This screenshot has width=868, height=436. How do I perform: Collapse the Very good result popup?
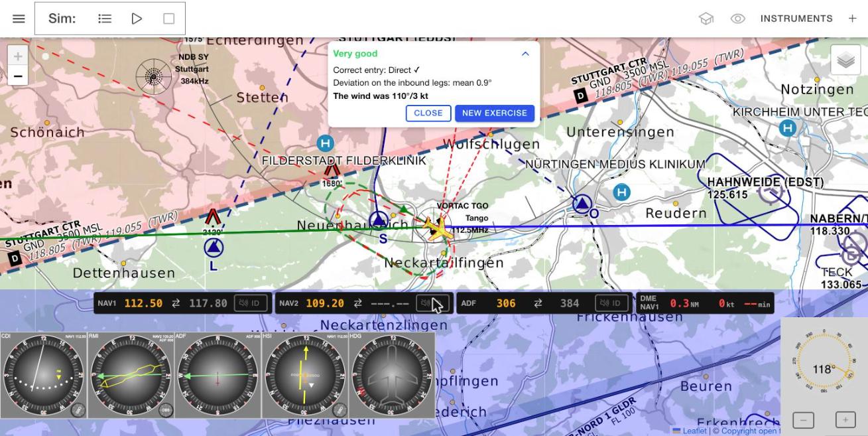[x=525, y=54]
